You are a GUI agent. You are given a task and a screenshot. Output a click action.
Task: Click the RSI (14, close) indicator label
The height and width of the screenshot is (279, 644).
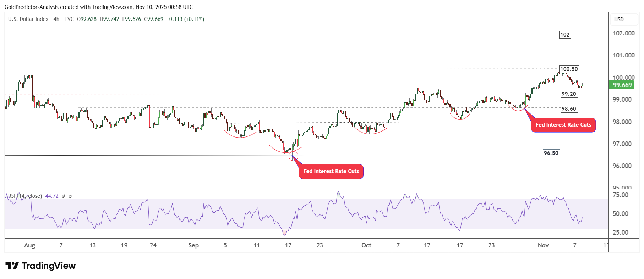pyautogui.click(x=25, y=196)
